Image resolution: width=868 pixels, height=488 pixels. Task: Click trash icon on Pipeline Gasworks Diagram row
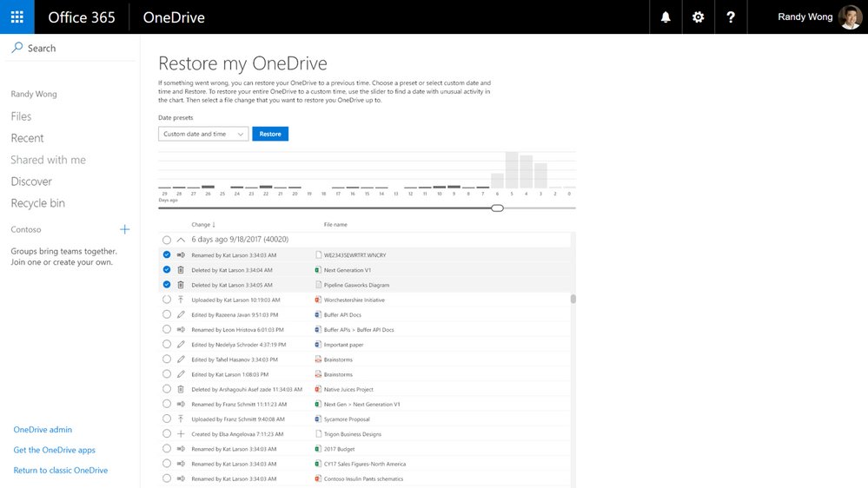(181, 285)
